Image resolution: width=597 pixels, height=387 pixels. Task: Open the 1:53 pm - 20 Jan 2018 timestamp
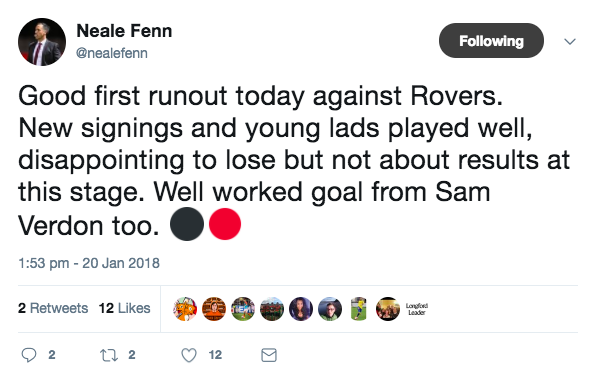coord(89,263)
